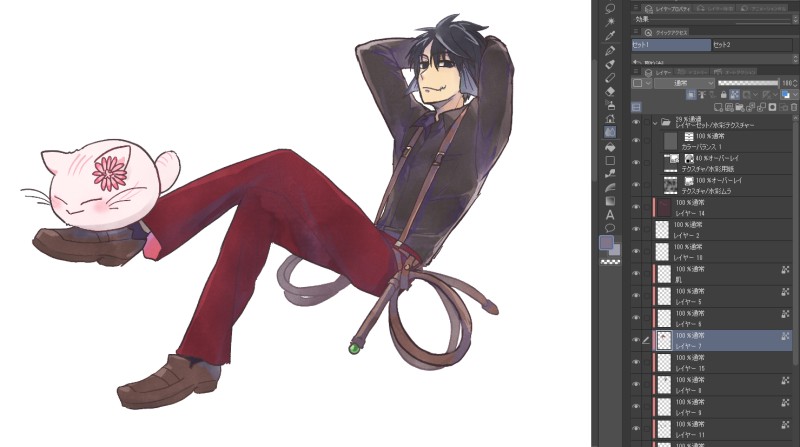Image resolution: width=800 pixels, height=447 pixels.
Task: Collapse the 水彩テクスチャー layer folder
Action: 655,123
